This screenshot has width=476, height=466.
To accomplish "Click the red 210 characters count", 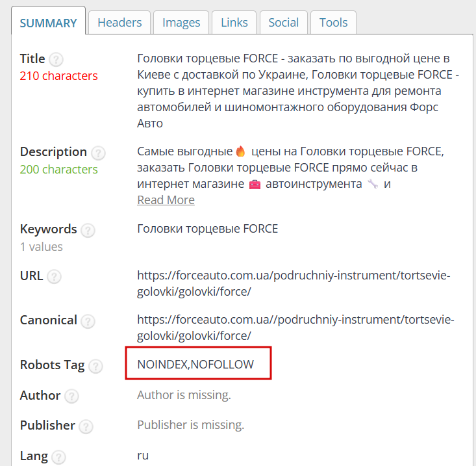I will (x=58, y=76).
